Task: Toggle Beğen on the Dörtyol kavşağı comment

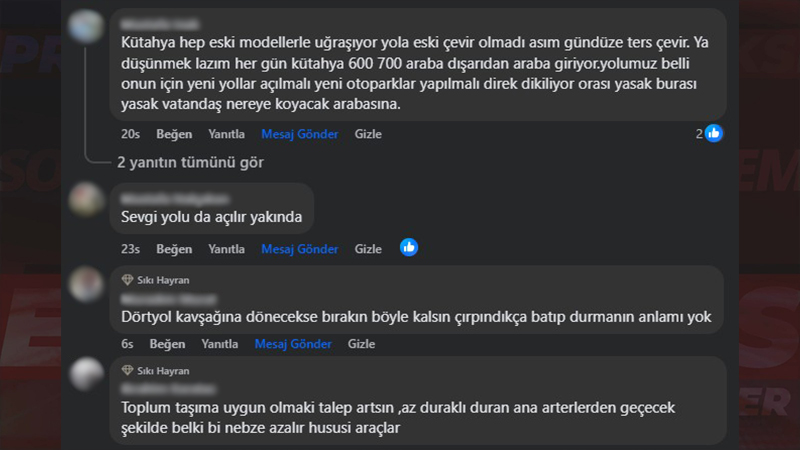Action: pyautogui.click(x=168, y=344)
